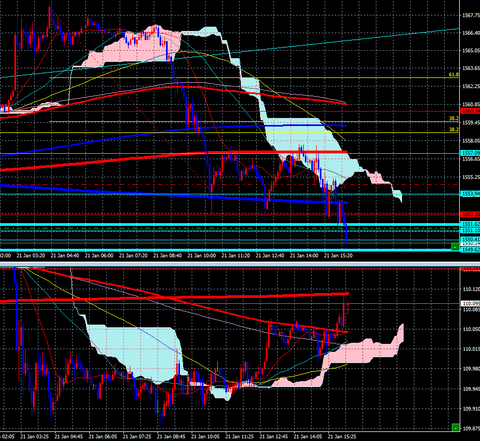Screen dimensions: 480x441
Task: Click the 1566.40 price scale label
Action: tap(471, 33)
